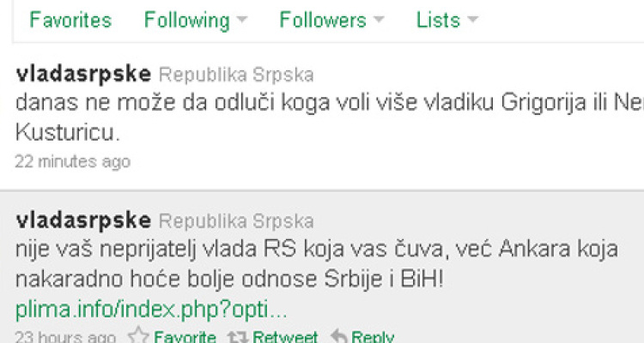The width and height of the screenshot is (644, 343).
Task: Click the Reply arrow icon
Action: coord(339,336)
